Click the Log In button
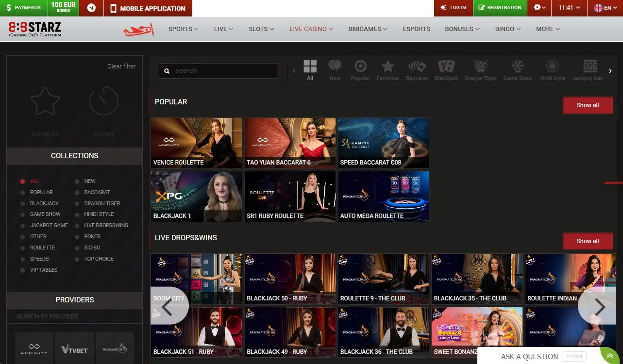The image size is (623, 364). point(453,8)
